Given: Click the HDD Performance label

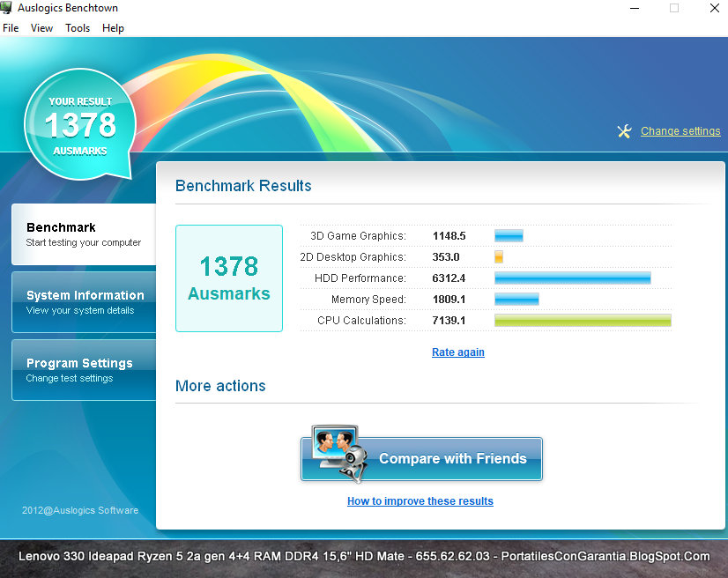Looking at the screenshot, I should (360, 278).
